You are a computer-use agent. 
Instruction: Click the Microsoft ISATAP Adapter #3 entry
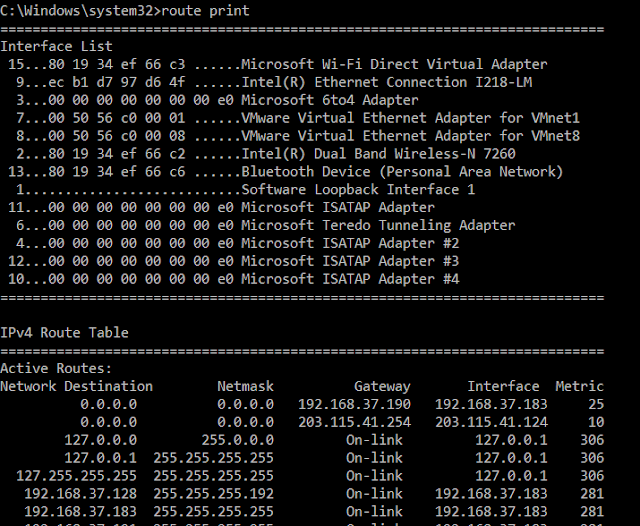tap(233, 262)
